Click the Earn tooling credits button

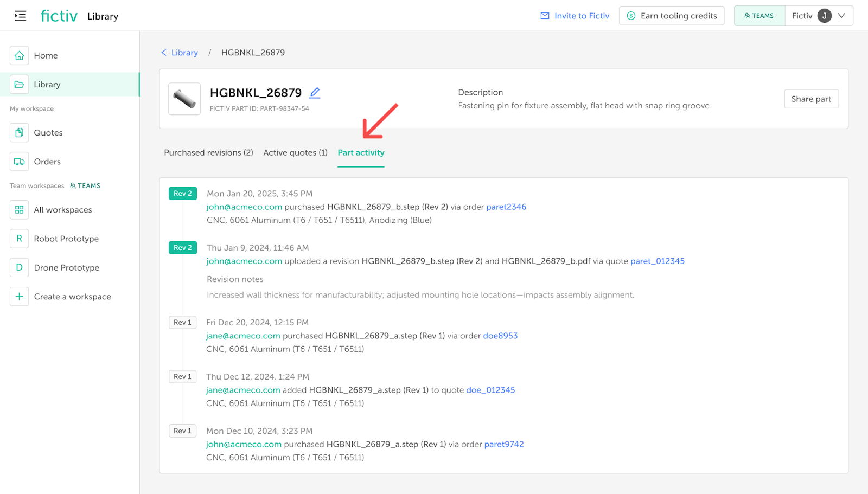tap(672, 16)
